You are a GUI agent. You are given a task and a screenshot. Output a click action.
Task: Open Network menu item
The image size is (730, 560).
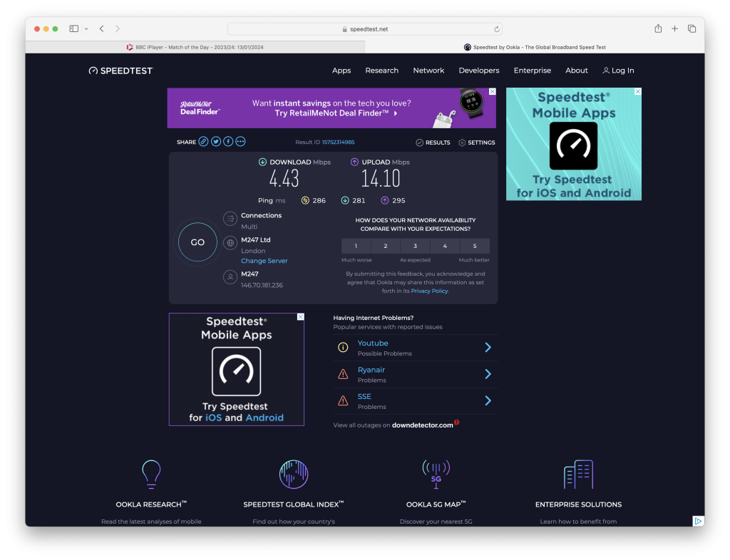[428, 71]
